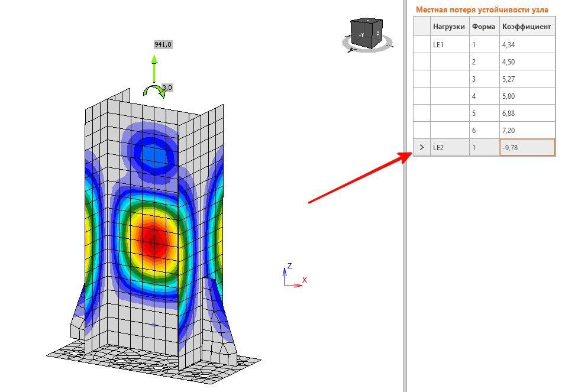Expand the LE2 row chevron
This screenshot has height=392, width=565.
click(x=422, y=147)
